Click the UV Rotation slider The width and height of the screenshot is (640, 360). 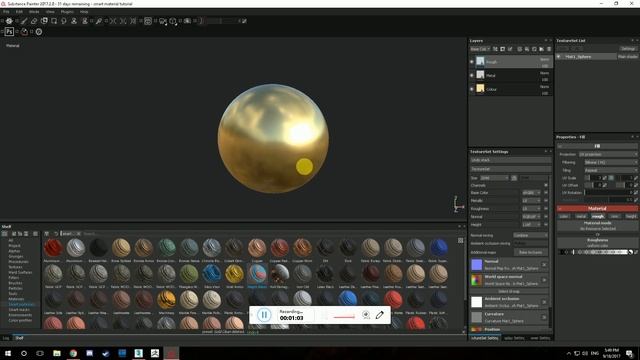pos(609,193)
